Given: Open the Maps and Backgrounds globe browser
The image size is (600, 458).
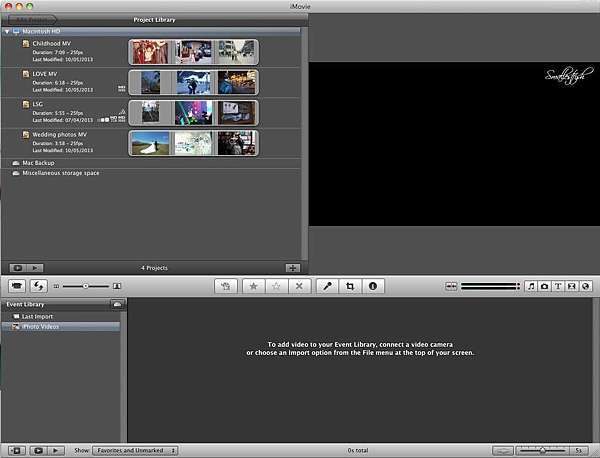Looking at the screenshot, I should (585, 286).
